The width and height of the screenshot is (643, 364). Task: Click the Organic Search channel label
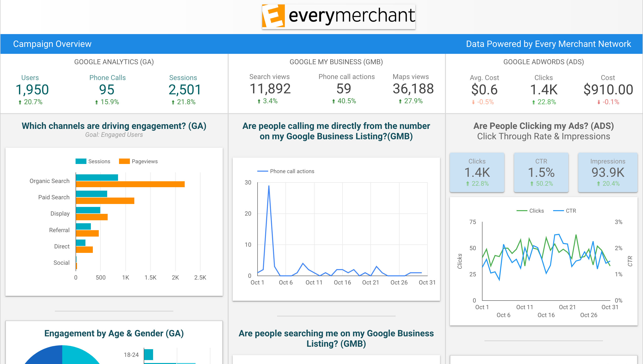(49, 181)
